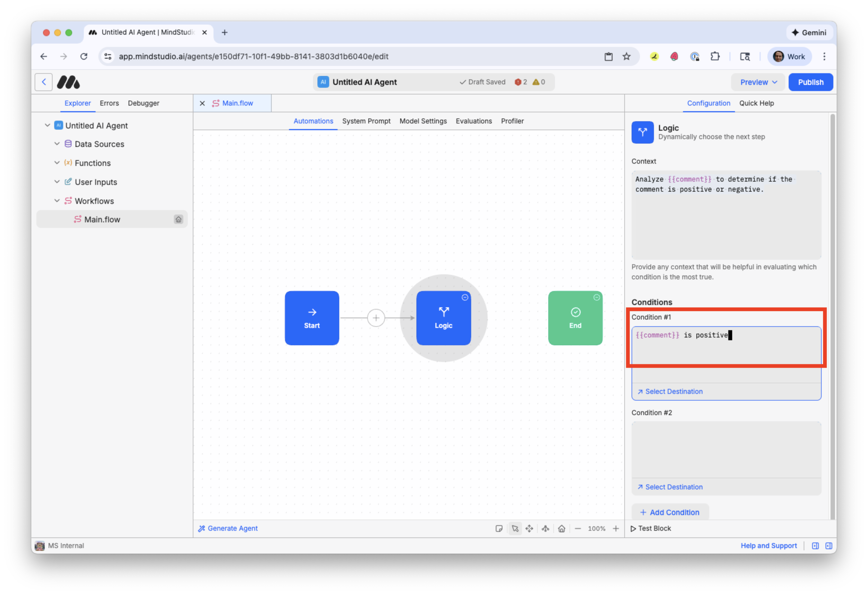Viewport: 868px width, 595px height.
Task: Expand the Data Sources chevron
Action: point(57,144)
